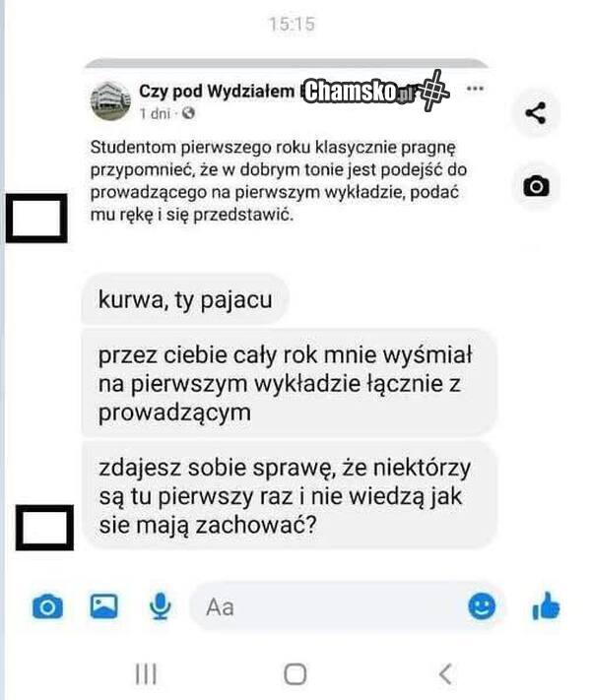This screenshot has height=700, width=591.
Task: Tap the Android back navigation arrow
Action: tap(445, 673)
